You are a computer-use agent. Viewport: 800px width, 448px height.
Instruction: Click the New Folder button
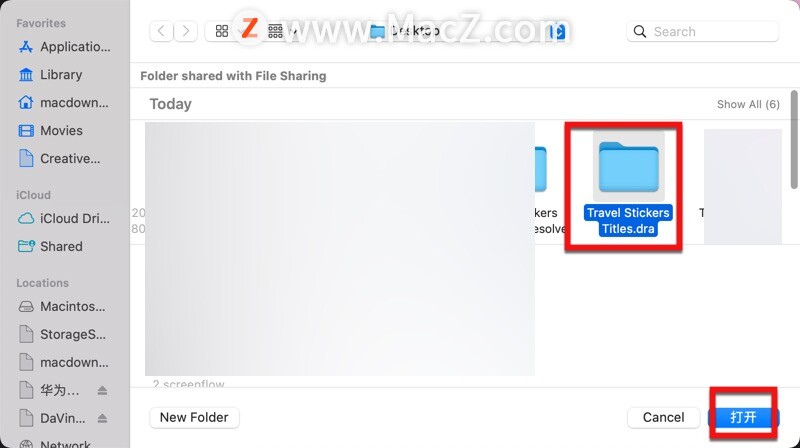click(194, 417)
